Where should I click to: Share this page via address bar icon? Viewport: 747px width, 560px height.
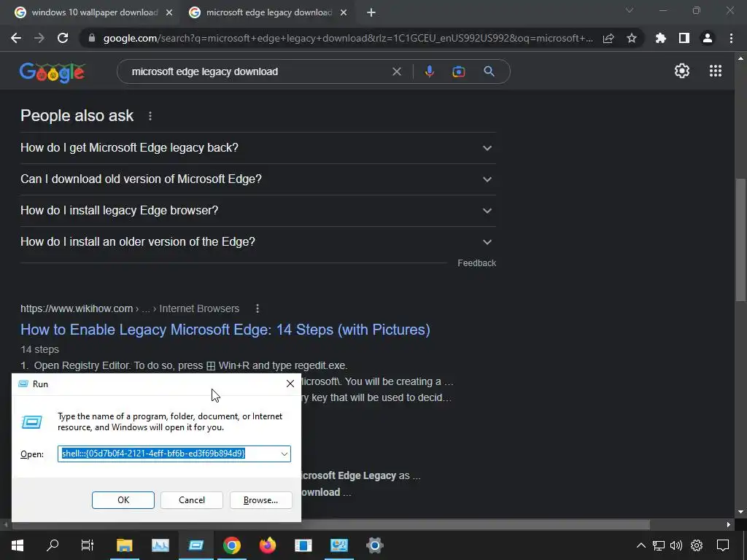coord(608,38)
